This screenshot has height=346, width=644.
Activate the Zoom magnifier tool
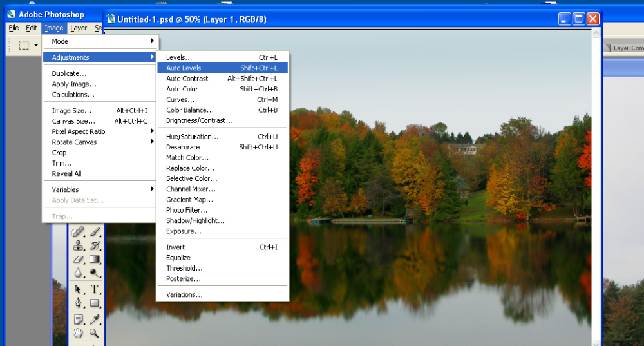click(x=94, y=333)
